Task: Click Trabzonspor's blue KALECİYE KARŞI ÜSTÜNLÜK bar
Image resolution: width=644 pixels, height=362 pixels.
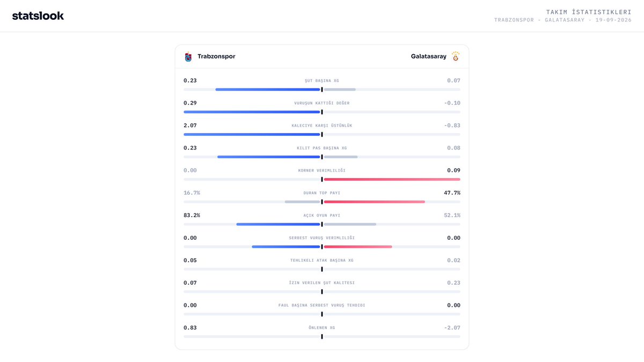Action: tap(252, 135)
